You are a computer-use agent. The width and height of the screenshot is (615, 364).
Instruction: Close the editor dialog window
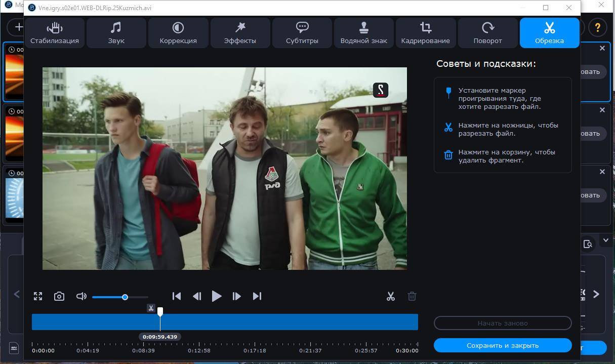[x=569, y=8]
